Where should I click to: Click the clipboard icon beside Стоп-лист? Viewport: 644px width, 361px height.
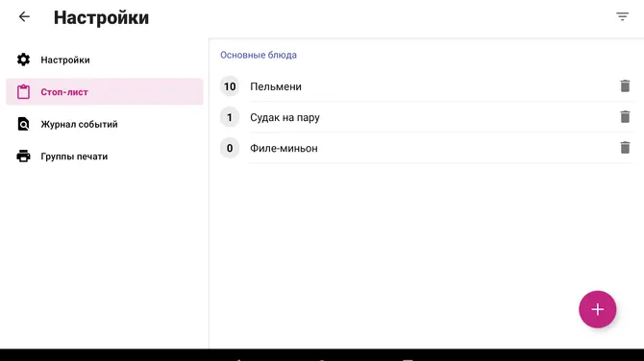(x=23, y=91)
